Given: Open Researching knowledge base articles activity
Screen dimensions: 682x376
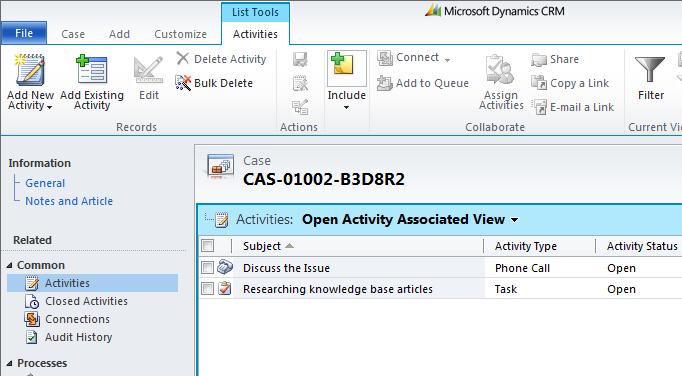Looking at the screenshot, I should (x=338, y=289).
